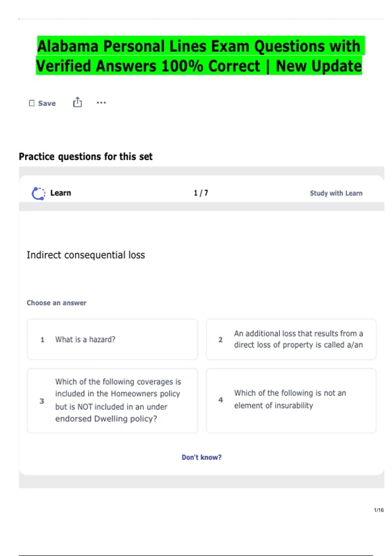
Task: Click the "Verified Answers 100% Correct" title line
Action: 199,66
